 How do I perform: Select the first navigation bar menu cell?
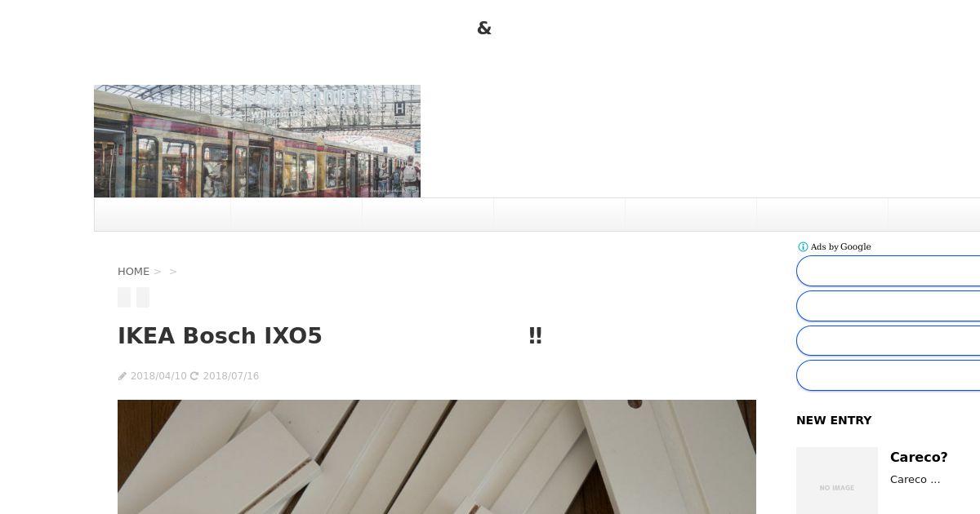pyautogui.click(x=163, y=215)
